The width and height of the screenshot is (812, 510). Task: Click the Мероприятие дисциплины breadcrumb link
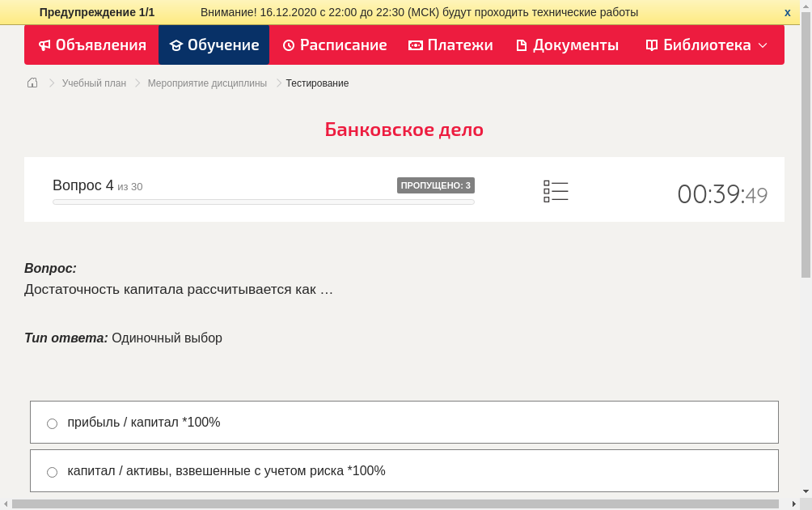coord(205,83)
